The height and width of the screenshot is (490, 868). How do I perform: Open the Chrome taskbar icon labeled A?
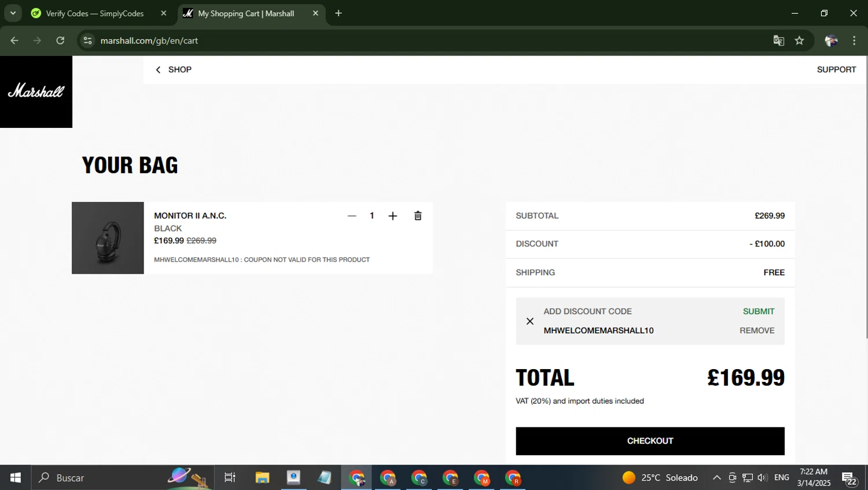388,478
